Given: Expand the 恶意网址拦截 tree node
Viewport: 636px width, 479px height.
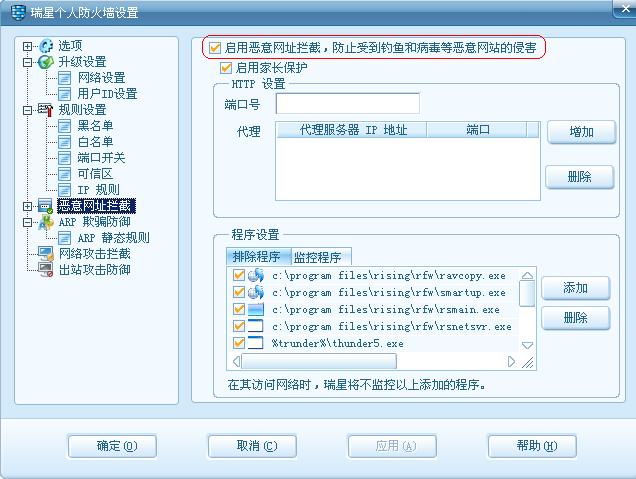Looking at the screenshot, I should [27, 206].
